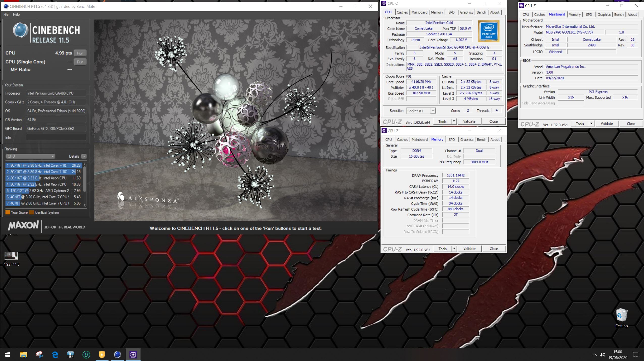This screenshot has width=644, height=361.
Task: Select ranking row 1 scoring 26.23
Action: (43, 165)
